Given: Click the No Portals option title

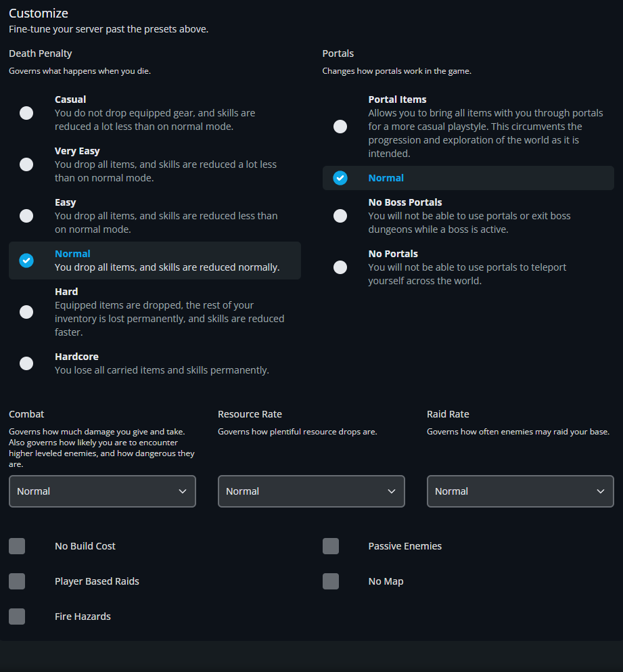Looking at the screenshot, I should [x=393, y=254].
